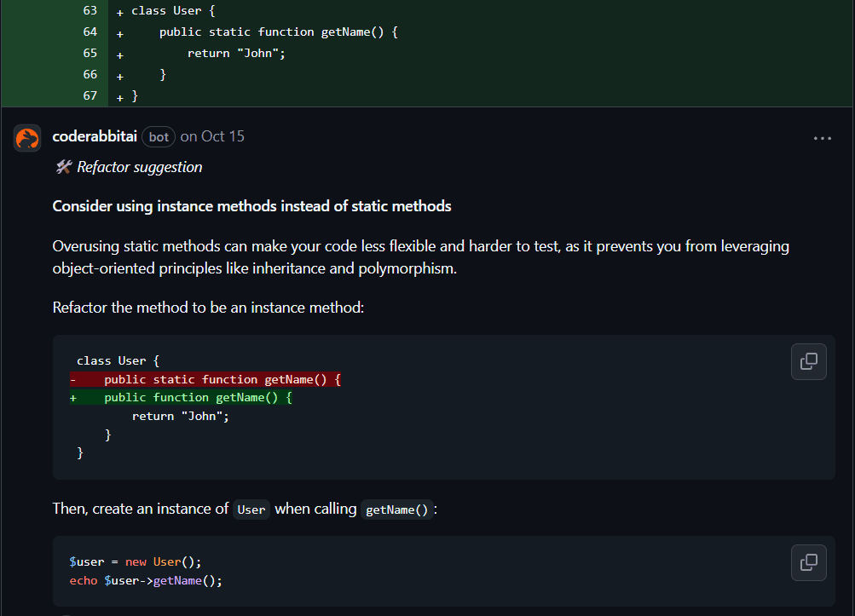Image resolution: width=855 pixels, height=616 pixels.
Task: Open the coderabbitai profile username link
Action: (x=95, y=136)
